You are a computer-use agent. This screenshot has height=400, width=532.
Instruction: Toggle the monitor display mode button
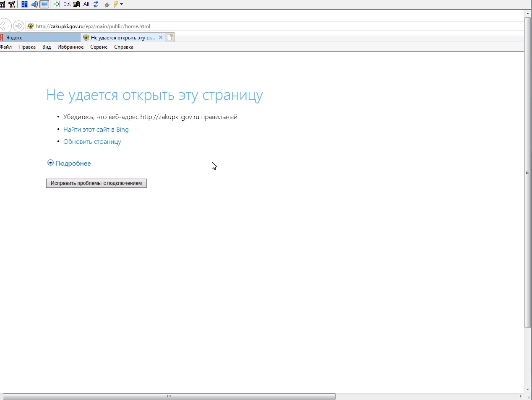pyautogui.click(x=44, y=4)
